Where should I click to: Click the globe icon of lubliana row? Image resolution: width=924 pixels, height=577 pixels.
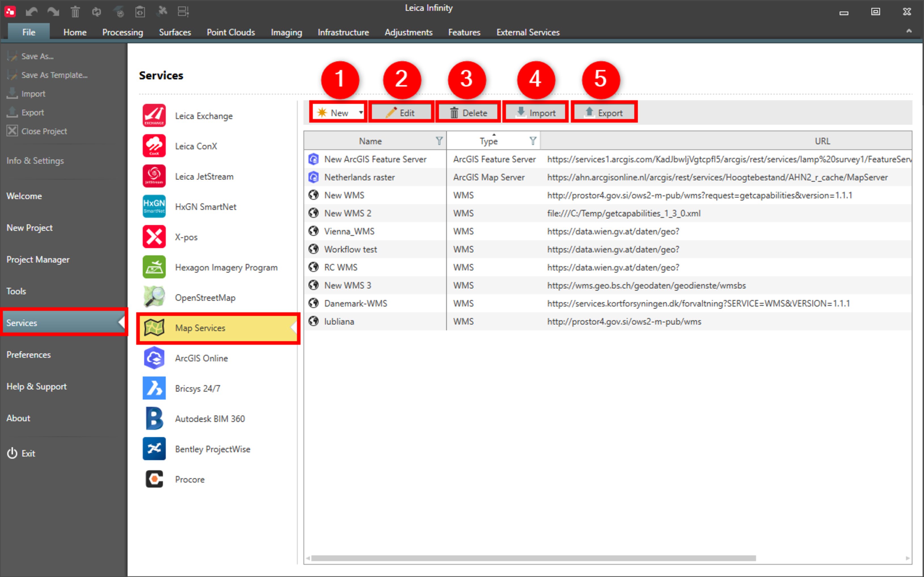(313, 321)
